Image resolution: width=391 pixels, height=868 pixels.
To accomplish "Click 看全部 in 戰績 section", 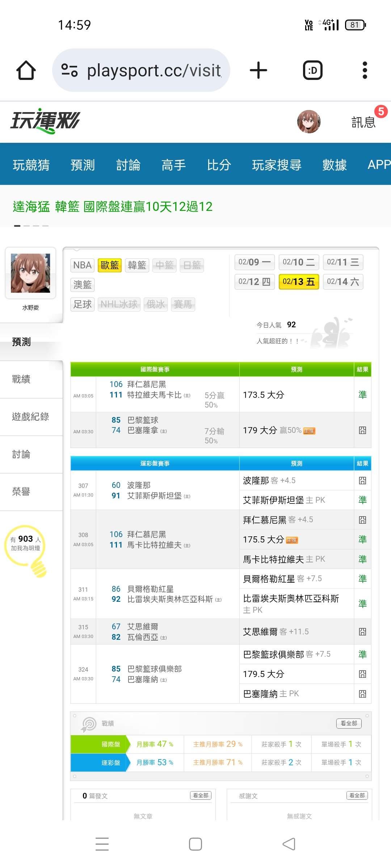I will pos(349,723).
